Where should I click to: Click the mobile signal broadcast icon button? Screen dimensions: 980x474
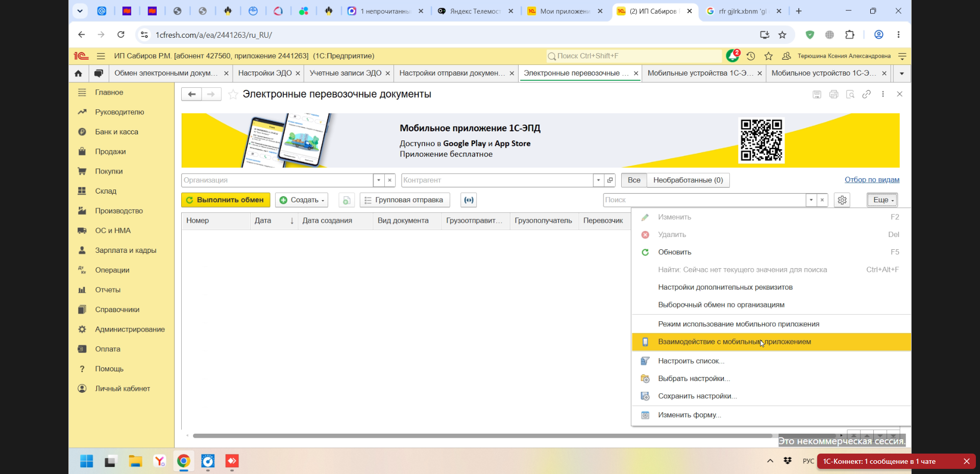pos(469,200)
